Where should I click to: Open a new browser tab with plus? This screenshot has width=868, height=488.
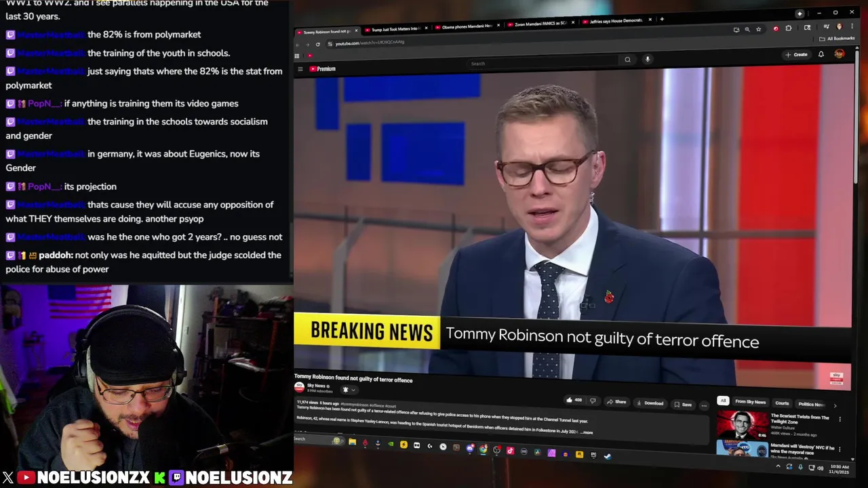(x=662, y=19)
